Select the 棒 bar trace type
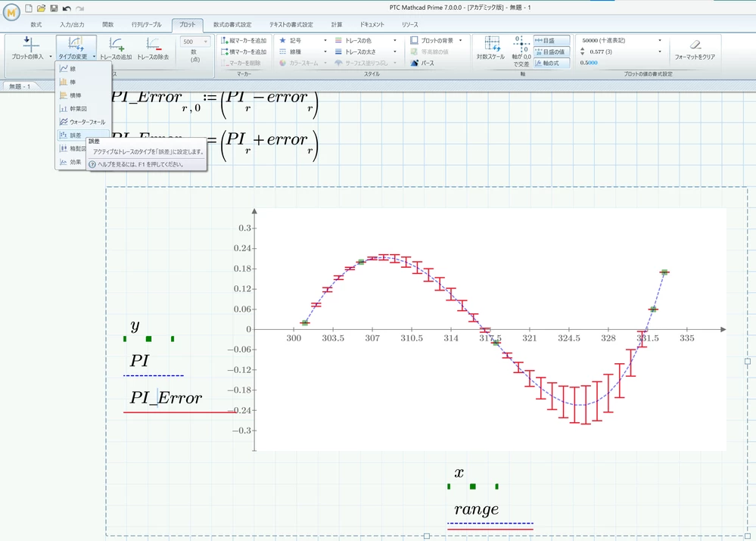 point(83,82)
